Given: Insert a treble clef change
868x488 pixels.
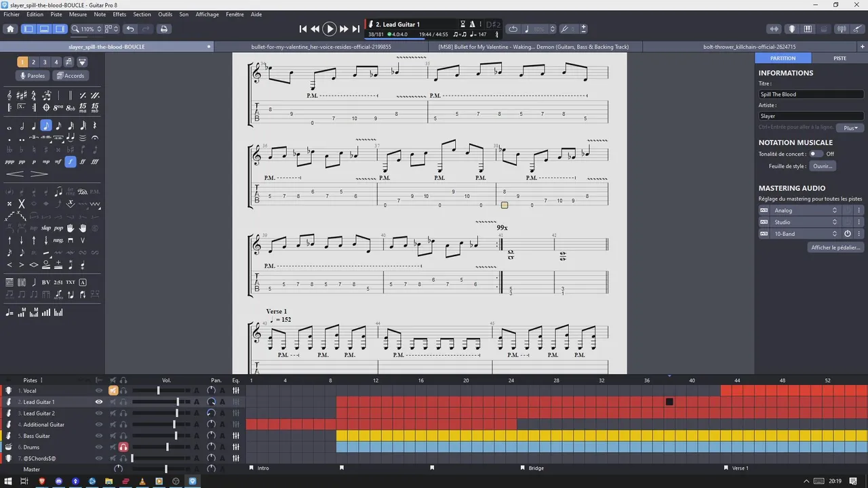Looking at the screenshot, I should point(9,96).
